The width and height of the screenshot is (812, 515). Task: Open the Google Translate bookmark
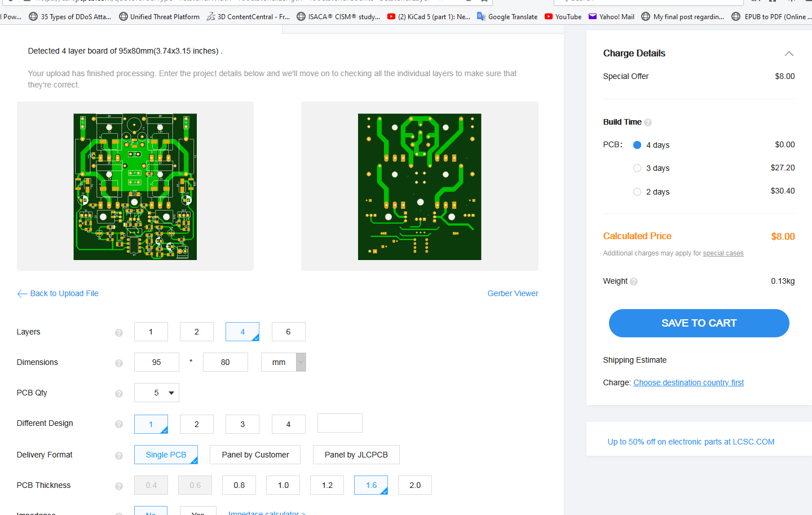507,17
